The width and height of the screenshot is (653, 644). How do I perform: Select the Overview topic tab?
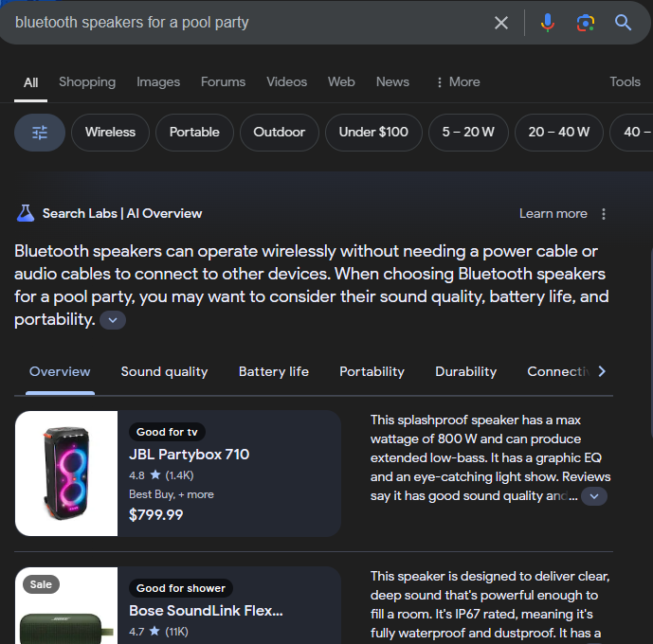tap(60, 371)
